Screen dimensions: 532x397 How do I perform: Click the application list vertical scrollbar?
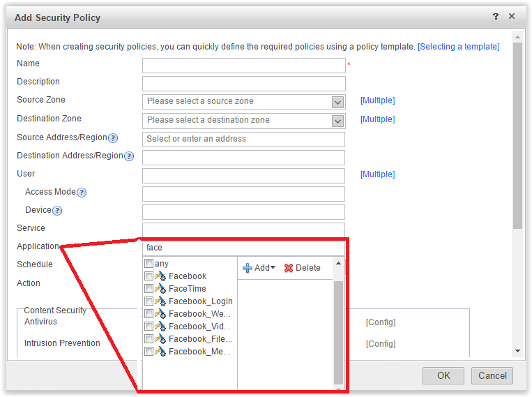click(x=339, y=328)
